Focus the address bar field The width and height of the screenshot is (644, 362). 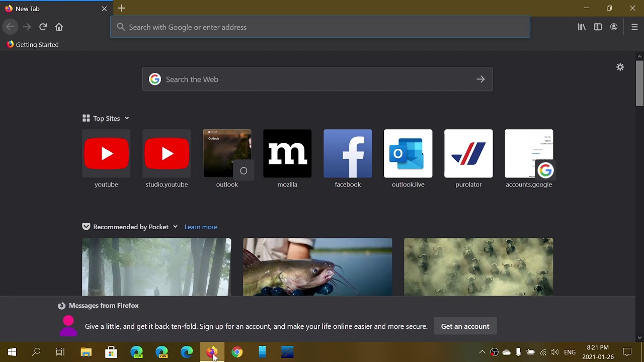[320, 27]
